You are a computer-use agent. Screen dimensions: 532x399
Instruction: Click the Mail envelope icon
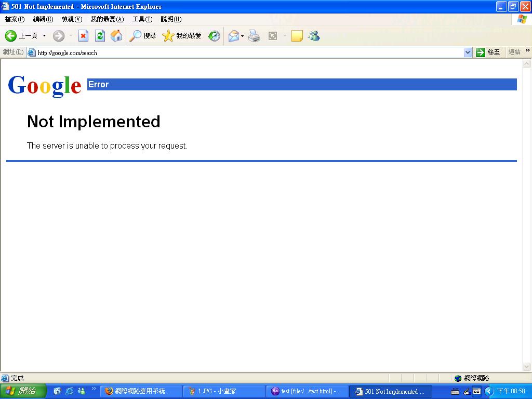pos(233,36)
